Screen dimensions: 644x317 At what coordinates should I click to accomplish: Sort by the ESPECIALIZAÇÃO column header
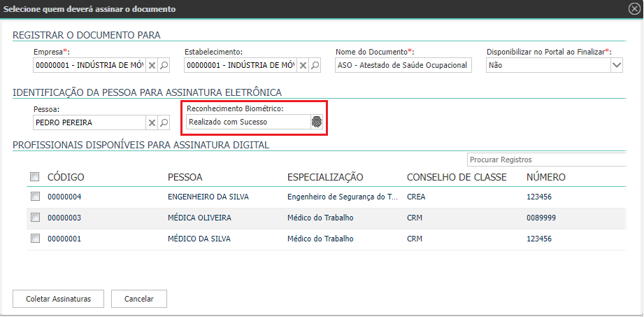click(x=325, y=177)
